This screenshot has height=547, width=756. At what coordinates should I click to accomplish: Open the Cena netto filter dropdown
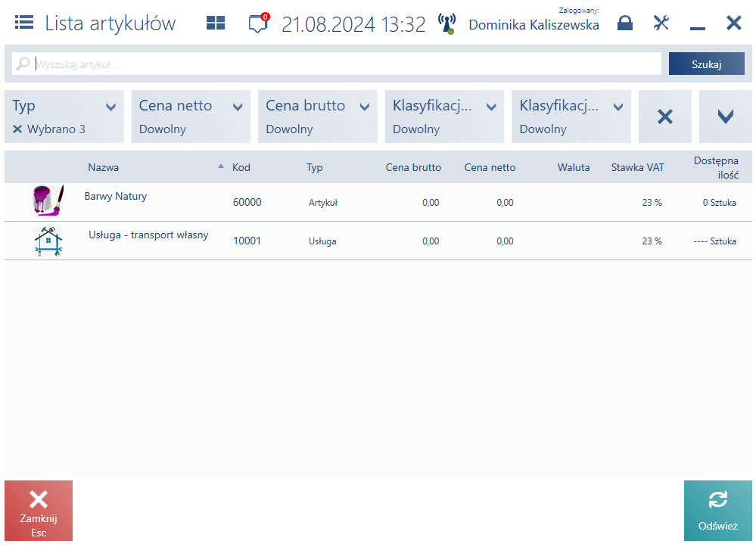(x=191, y=117)
